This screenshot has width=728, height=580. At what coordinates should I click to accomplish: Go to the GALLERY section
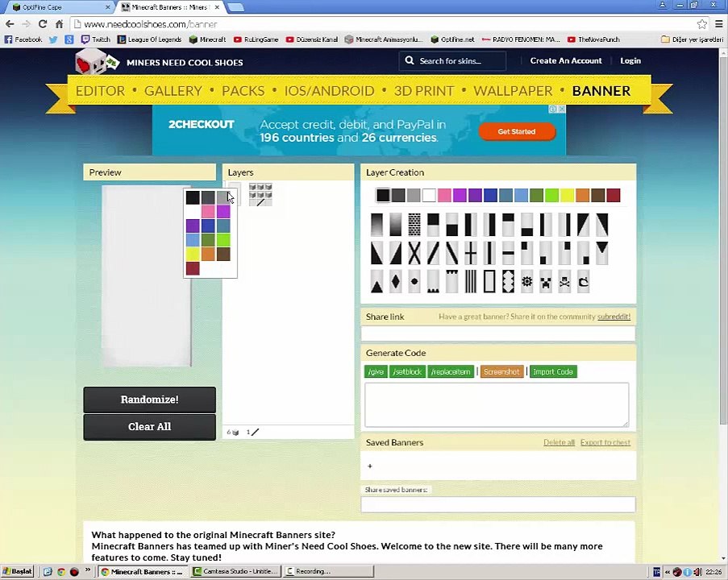click(173, 91)
